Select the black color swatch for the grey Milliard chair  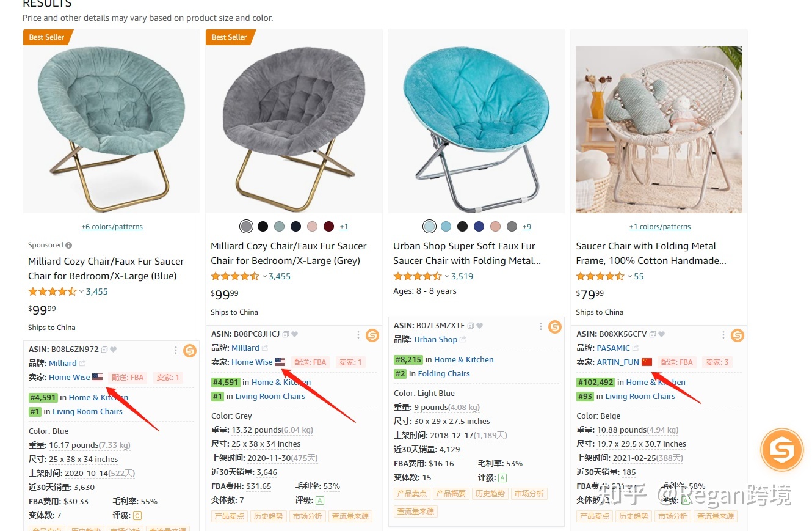point(263,227)
